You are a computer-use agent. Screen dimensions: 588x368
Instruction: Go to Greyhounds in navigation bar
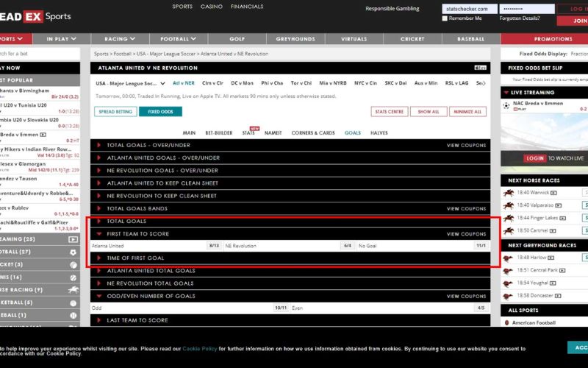pyautogui.click(x=295, y=39)
